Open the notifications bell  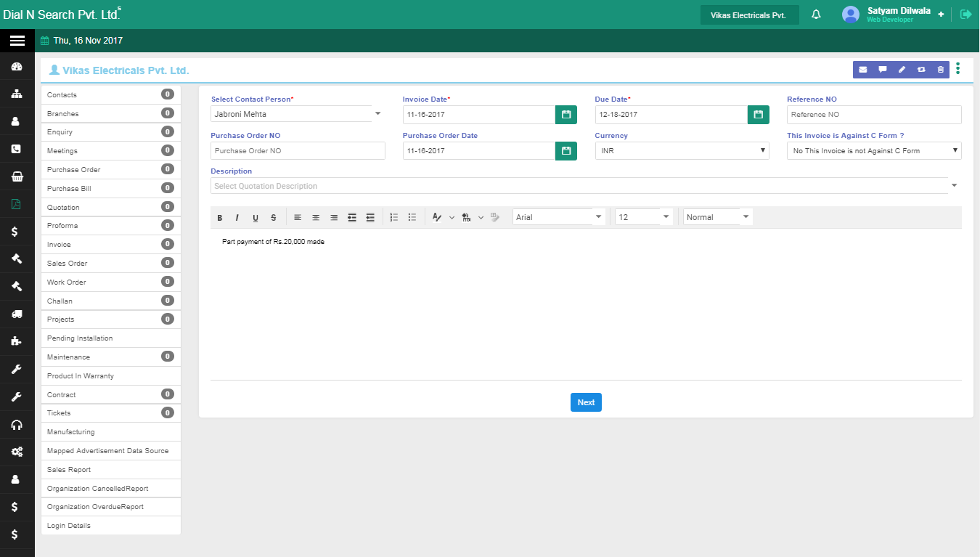pyautogui.click(x=816, y=15)
